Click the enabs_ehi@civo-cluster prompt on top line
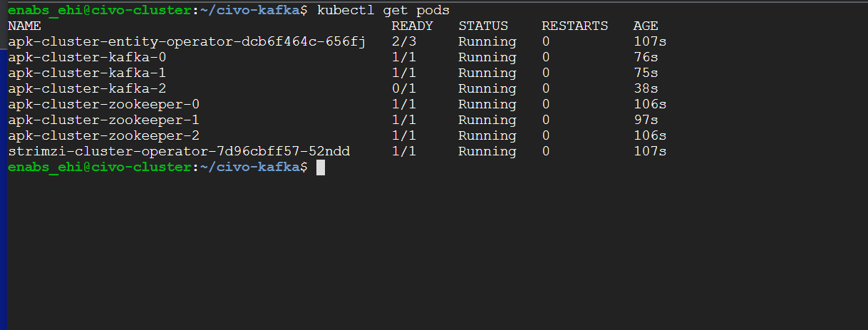Screen dimensions: 868x330 (99, 10)
